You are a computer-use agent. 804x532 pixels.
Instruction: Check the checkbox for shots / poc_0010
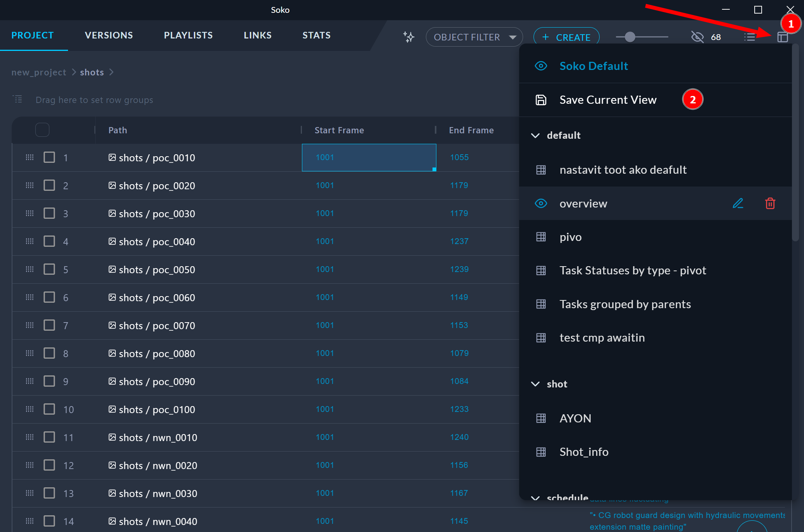click(49, 157)
